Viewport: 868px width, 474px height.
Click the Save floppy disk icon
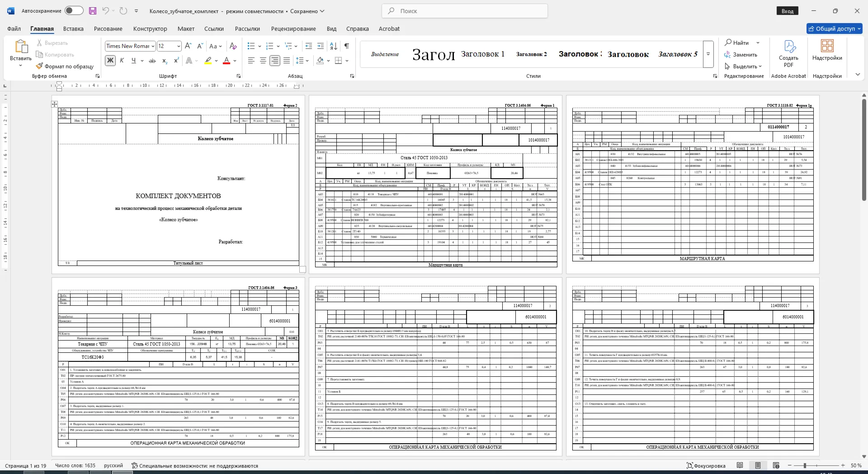[93, 11]
